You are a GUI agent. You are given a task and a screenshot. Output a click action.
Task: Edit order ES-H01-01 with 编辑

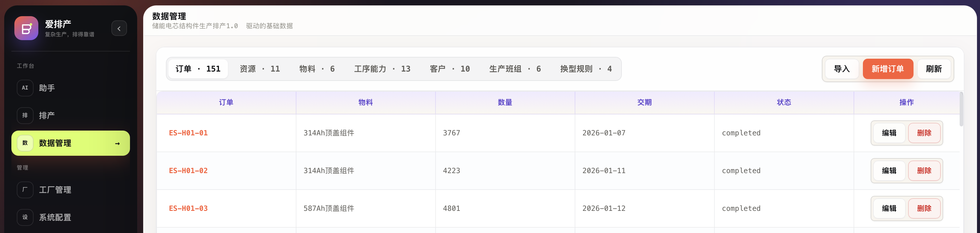pyautogui.click(x=889, y=133)
